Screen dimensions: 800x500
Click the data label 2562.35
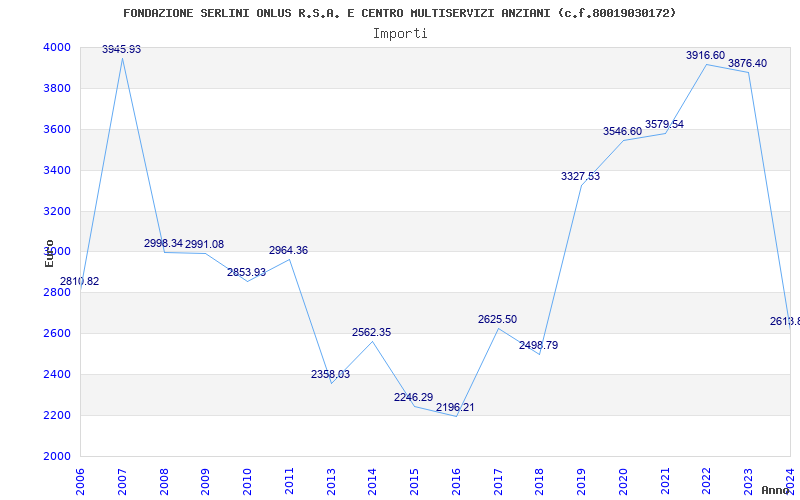point(371,333)
